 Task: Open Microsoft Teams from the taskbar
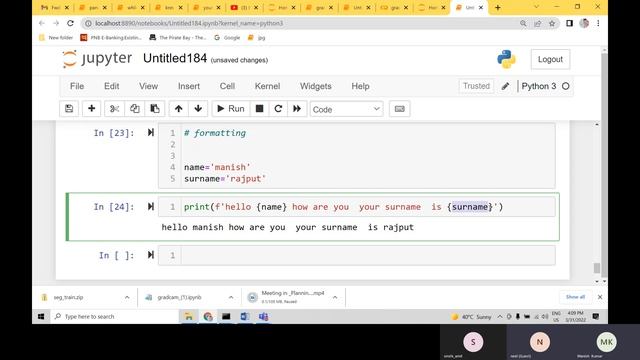pyautogui.click(x=263, y=316)
